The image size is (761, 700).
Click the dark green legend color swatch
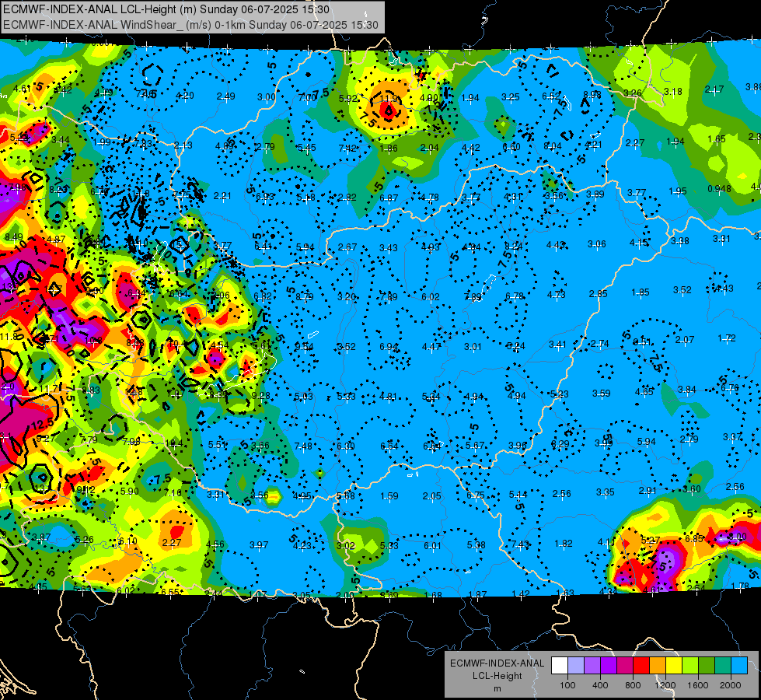[707, 665]
